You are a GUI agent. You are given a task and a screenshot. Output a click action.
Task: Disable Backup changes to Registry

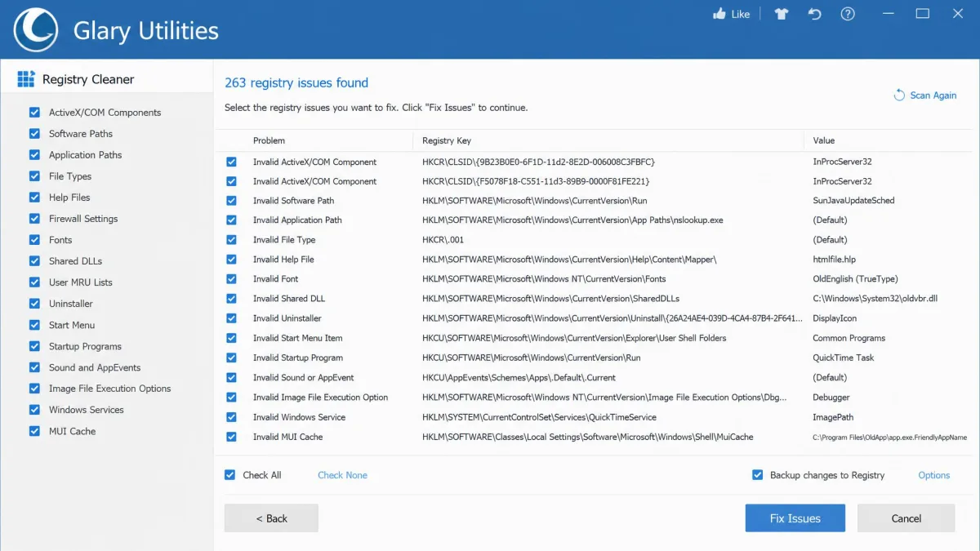pos(758,474)
